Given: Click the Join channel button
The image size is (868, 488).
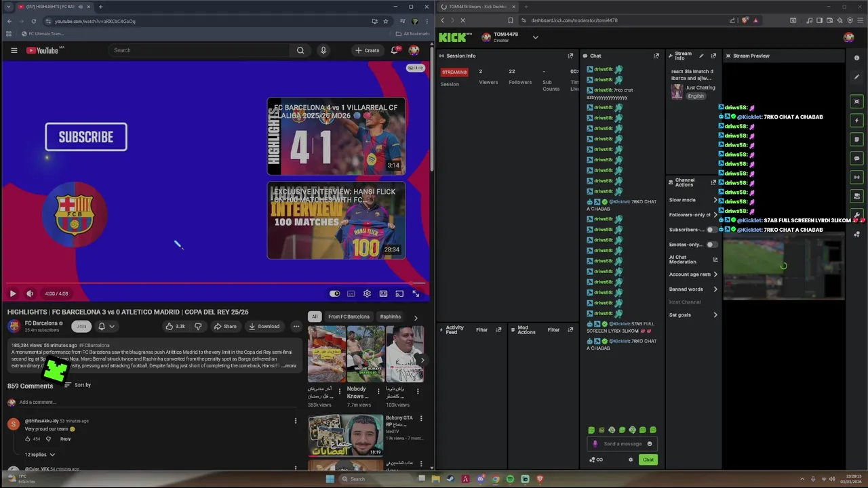Looking at the screenshot, I should [82, 326].
